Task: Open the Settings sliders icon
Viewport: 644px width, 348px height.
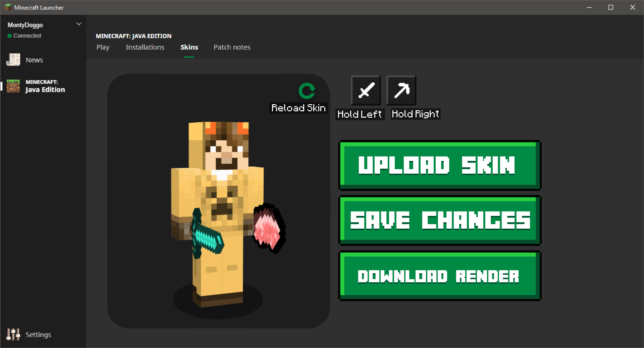Action: (13, 334)
